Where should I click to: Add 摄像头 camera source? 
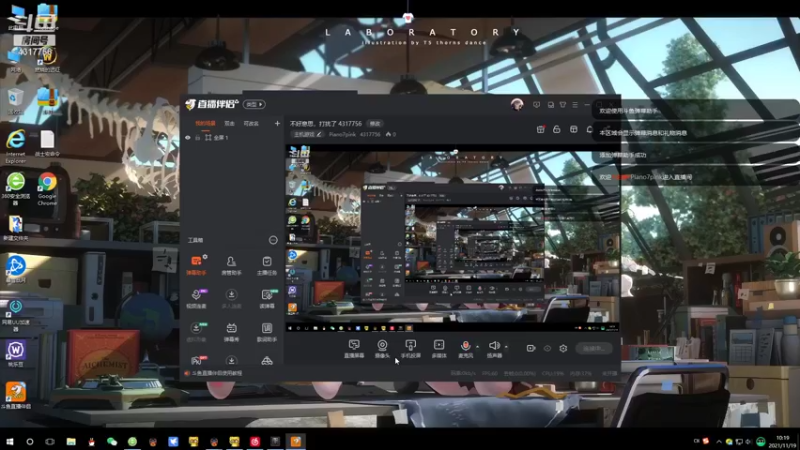382,349
